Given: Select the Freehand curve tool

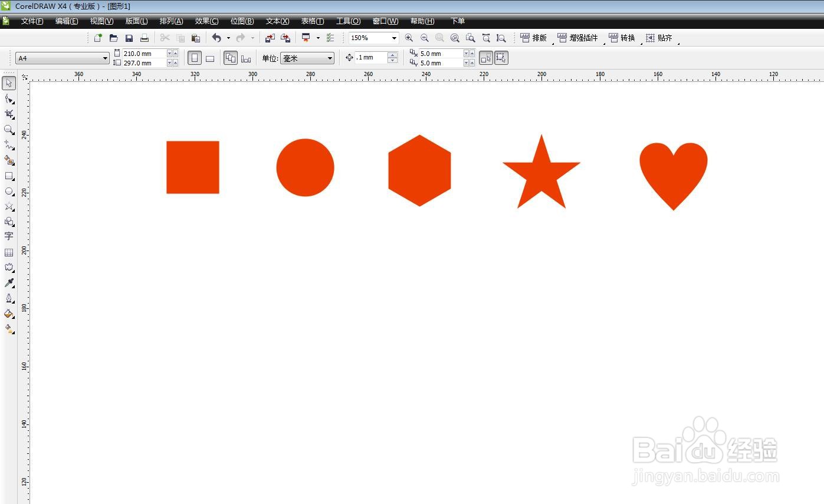Looking at the screenshot, I should click(9, 144).
